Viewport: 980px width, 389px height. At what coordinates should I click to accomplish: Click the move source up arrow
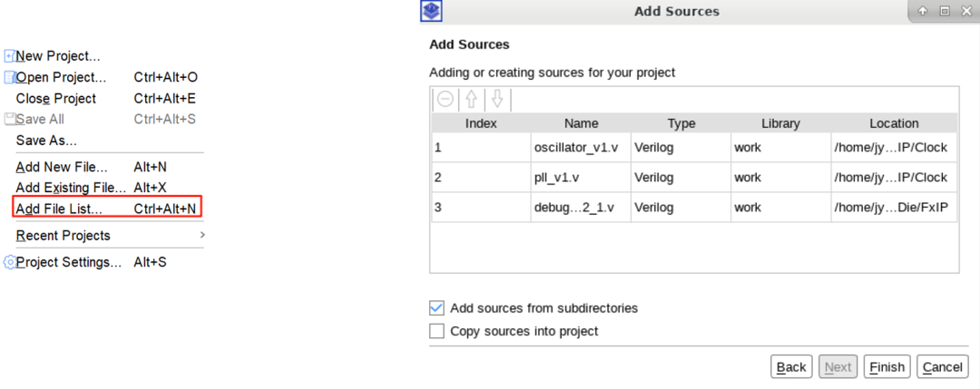[471, 100]
